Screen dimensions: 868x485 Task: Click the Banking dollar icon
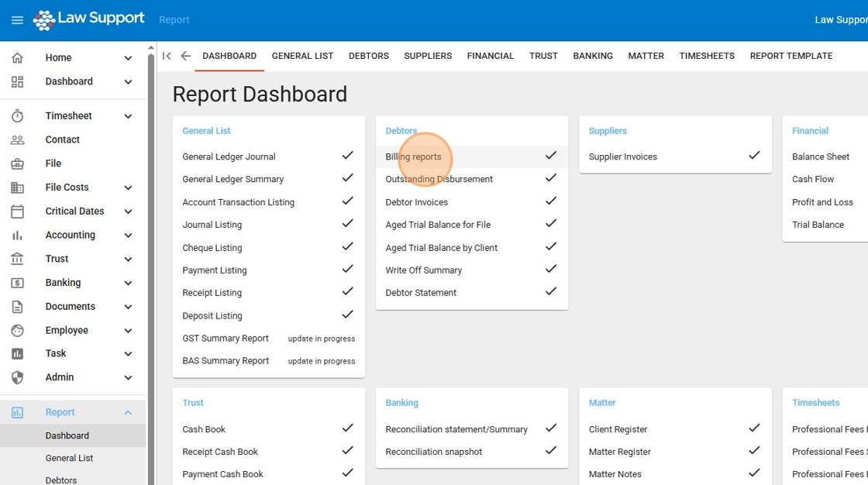click(x=17, y=282)
